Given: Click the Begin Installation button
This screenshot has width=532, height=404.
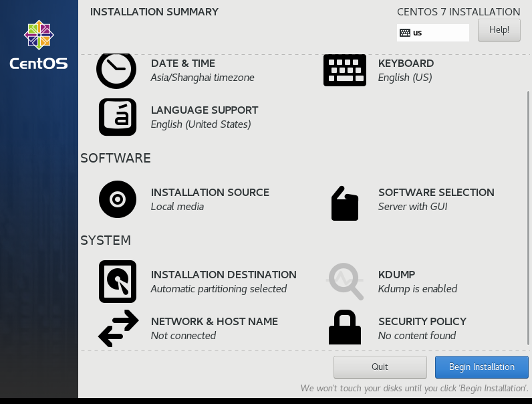Looking at the screenshot, I should coord(482,367).
